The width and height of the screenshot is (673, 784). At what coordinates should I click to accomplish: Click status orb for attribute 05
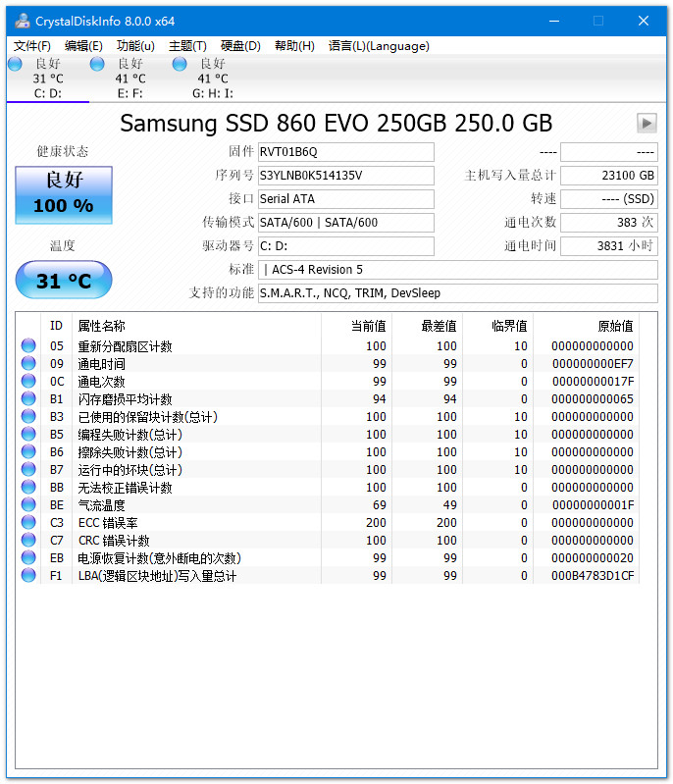coord(28,345)
